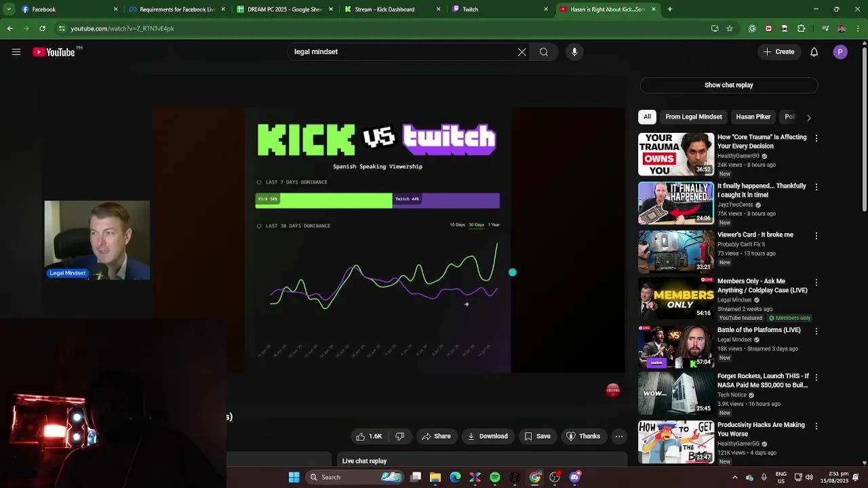The image size is (868, 488).
Task: Save video to a playlist
Action: [537, 436]
